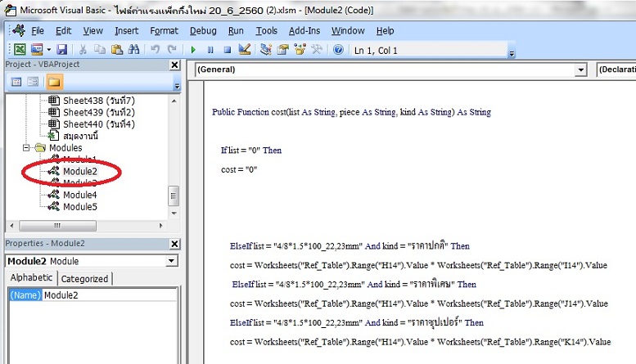
Task: Toggle Folders view in Project panel
Action: 54,82
